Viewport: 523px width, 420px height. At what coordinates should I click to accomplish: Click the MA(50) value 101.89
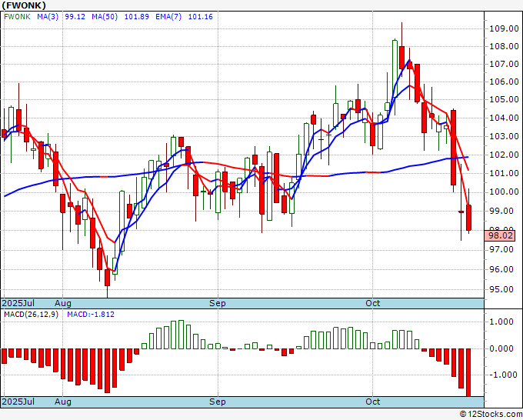click(x=136, y=17)
